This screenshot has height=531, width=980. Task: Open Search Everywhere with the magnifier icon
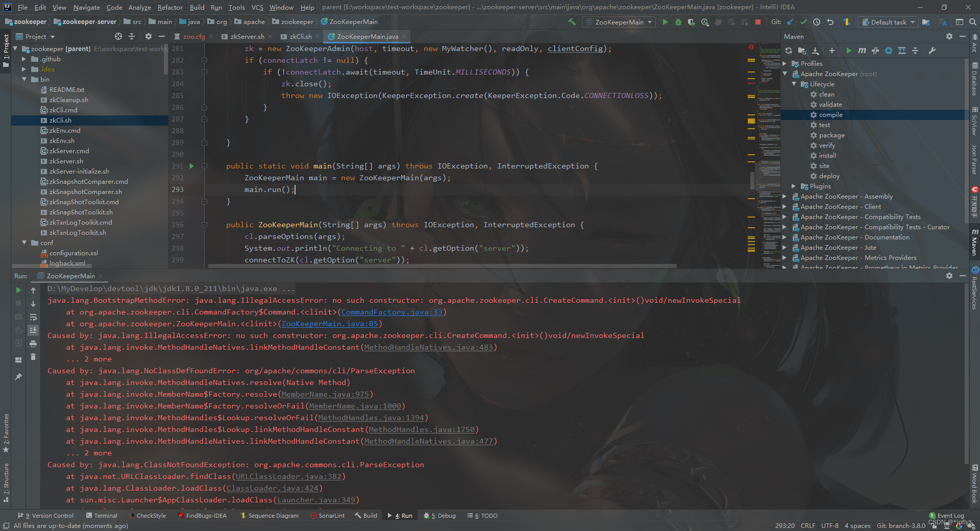coord(973,22)
